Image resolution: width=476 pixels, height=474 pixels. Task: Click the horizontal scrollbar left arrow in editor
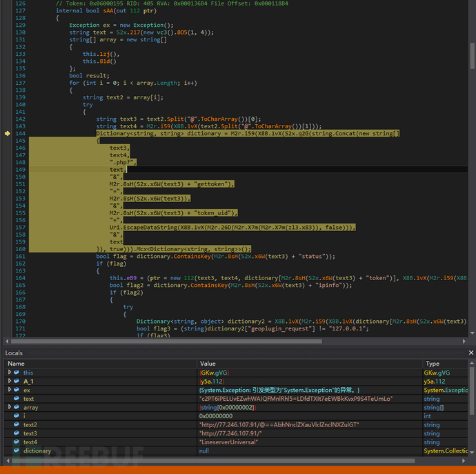coord(7,342)
